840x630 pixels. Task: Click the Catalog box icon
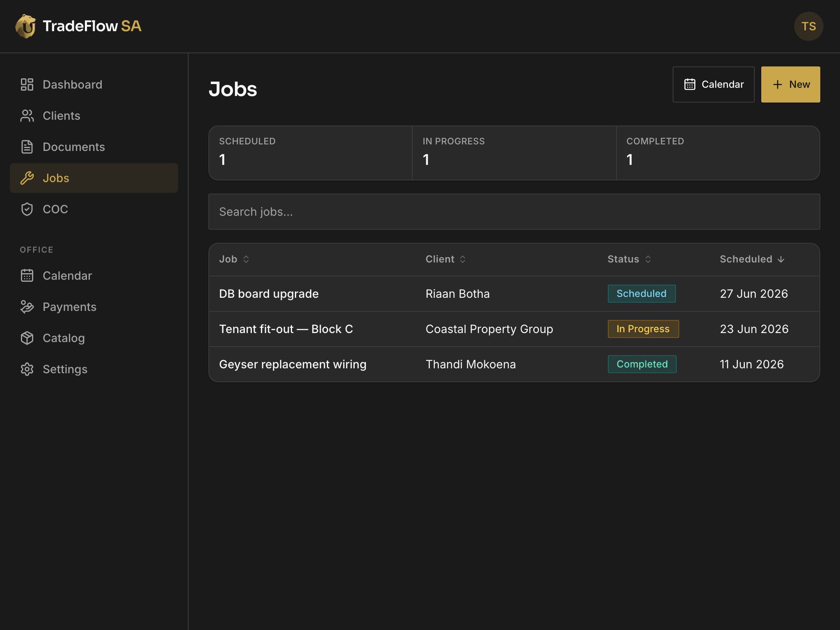[x=27, y=338]
